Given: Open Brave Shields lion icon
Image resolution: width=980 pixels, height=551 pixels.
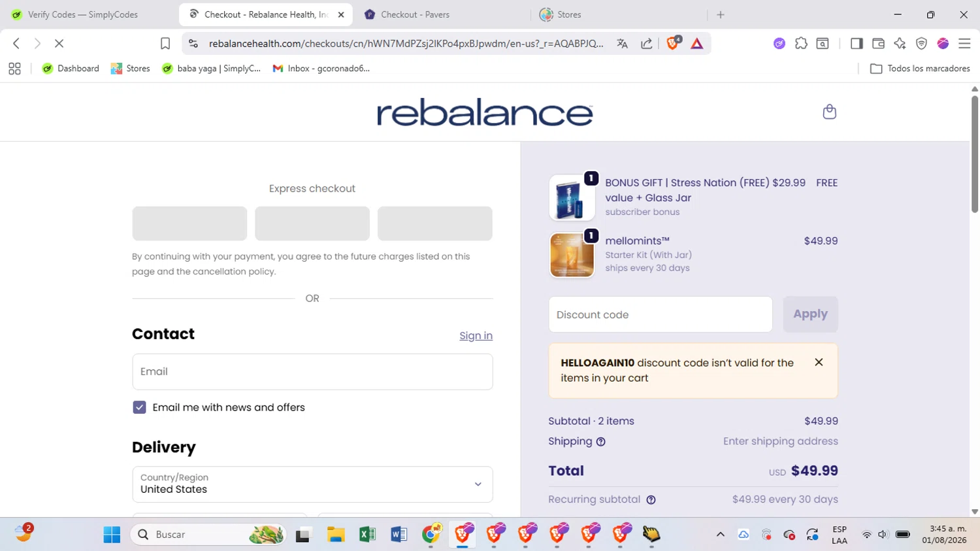Looking at the screenshot, I should [673, 43].
